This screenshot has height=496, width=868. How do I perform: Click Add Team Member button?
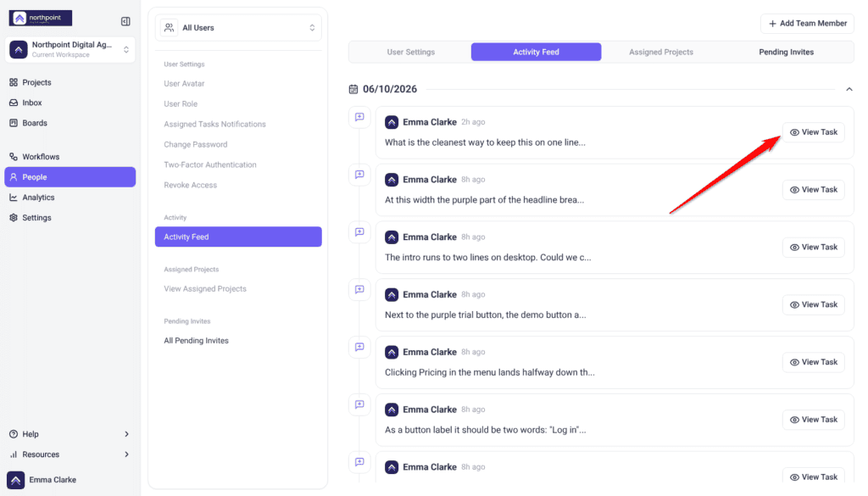coord(807,23)
